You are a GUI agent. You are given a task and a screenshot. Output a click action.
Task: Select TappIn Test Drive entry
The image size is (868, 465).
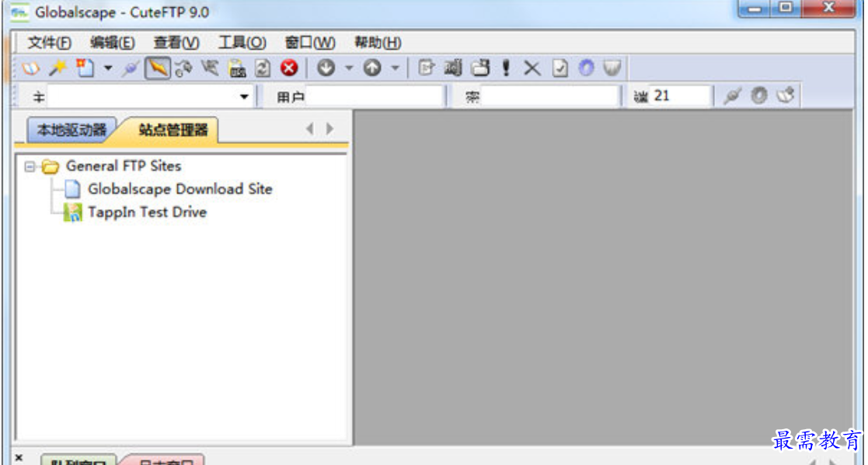147,212
